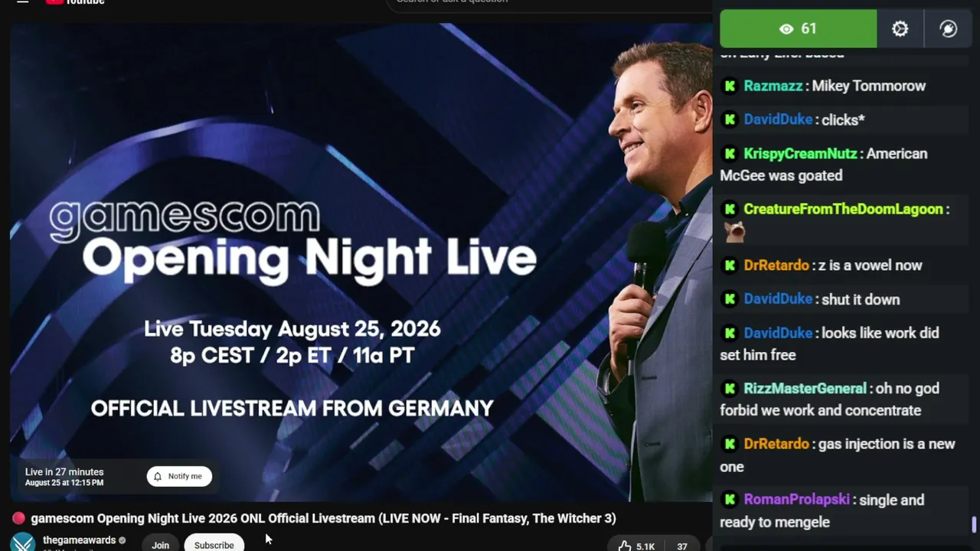980x551 pixels.
Task: Open CreatureFromTheDoomLagoon's username in chat
Action: click(x=843, y=209)
